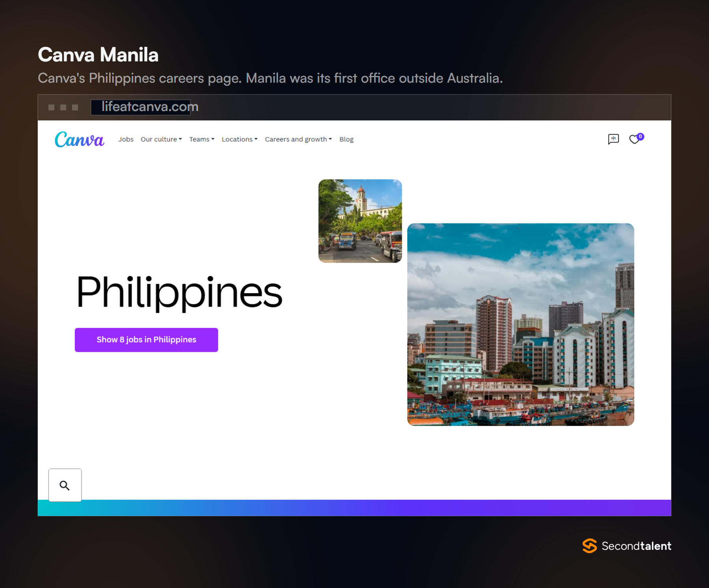The image size is (709, 588).
Task: Expand the Teams dropdown
Action: tap(202, 139)
